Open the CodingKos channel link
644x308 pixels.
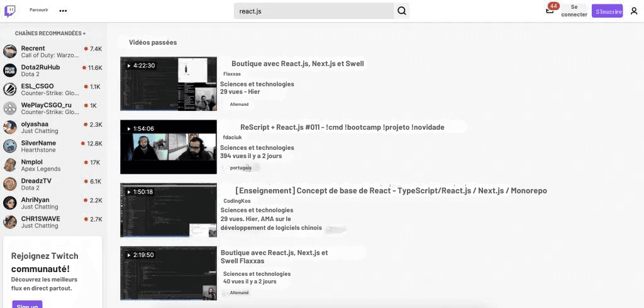(237, 201)
